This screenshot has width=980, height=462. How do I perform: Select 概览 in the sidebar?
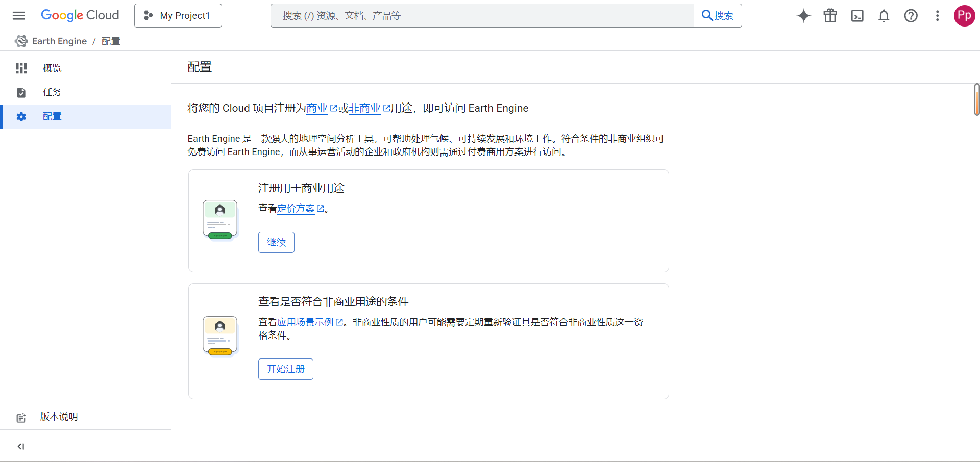(x=52, y=68)
